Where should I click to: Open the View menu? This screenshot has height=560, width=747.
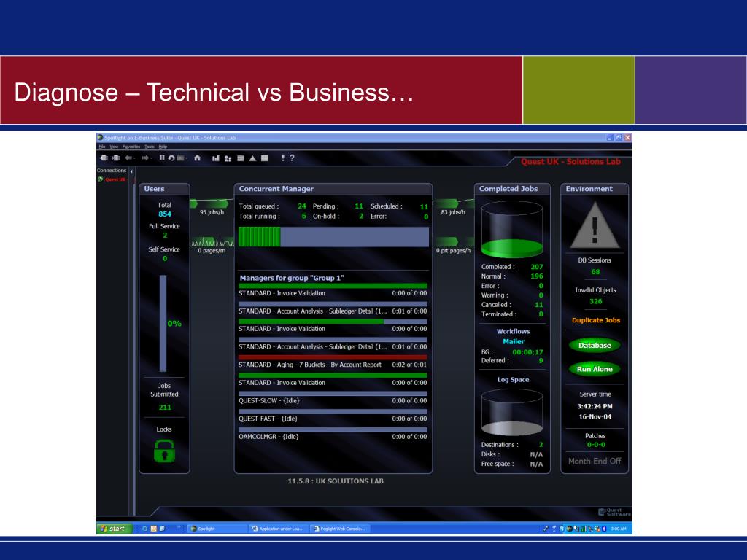pyautogui.click(x=114, y=147)
